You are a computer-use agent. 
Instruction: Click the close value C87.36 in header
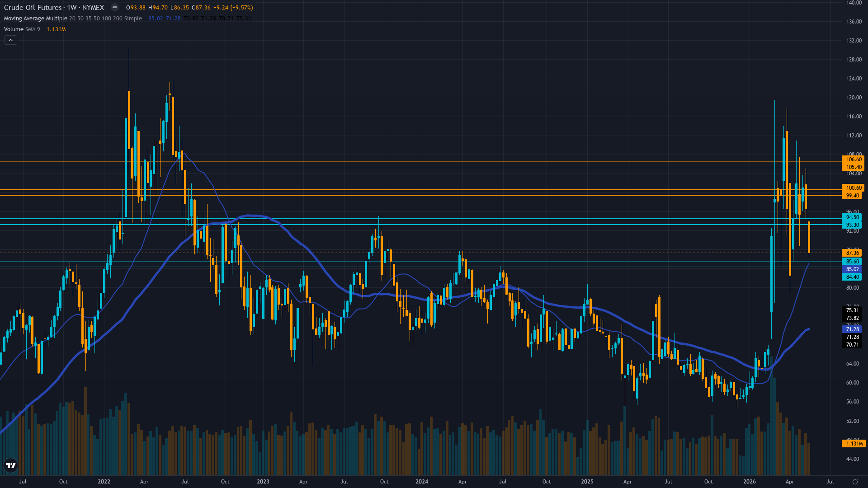click(201, 8)
